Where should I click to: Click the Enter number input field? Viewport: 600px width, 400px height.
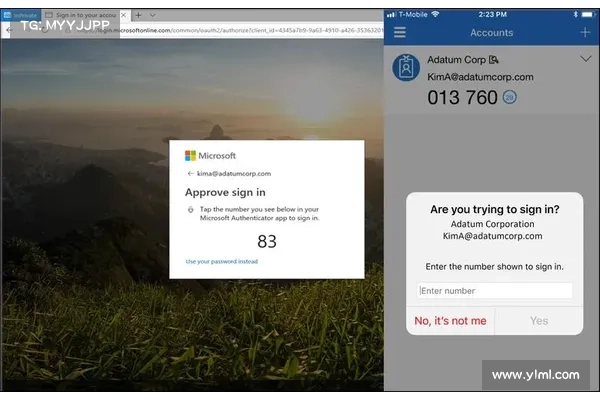[495, 291]
